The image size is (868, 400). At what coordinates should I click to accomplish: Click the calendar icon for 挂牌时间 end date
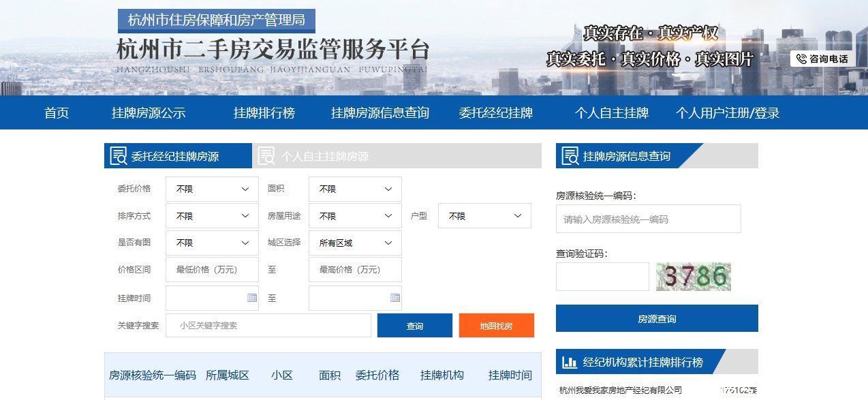point(394,298)
